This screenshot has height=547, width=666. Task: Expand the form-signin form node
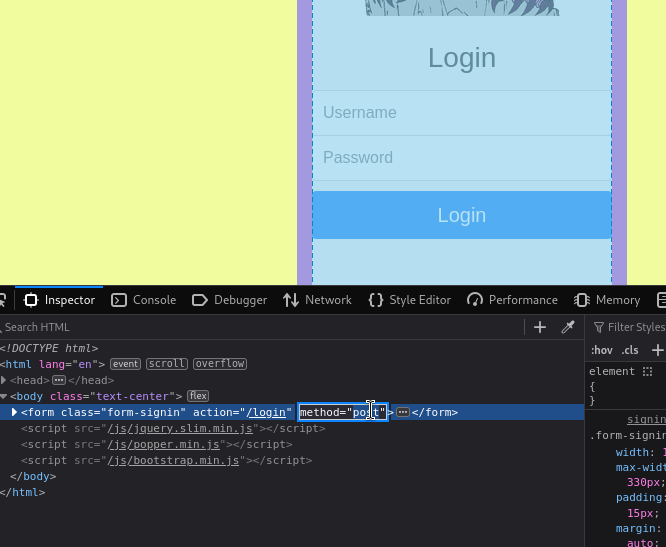point(14,412)
